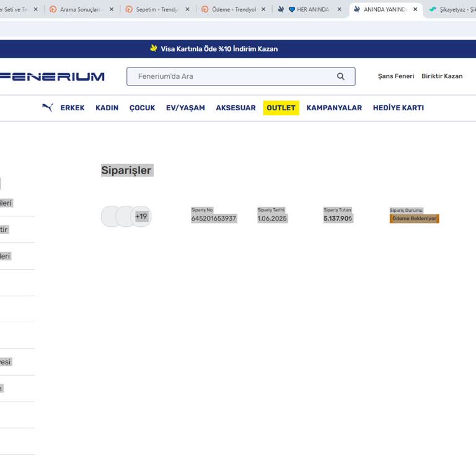Close the Ödeme - Trendyol tab

click(x=263, y=9)
